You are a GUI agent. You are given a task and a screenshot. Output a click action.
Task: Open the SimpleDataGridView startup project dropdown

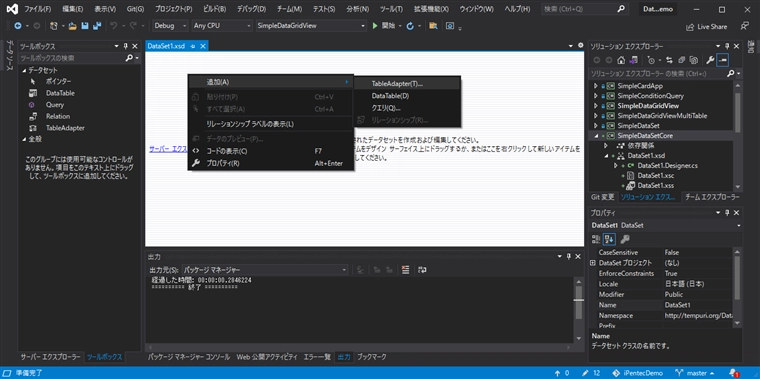pyautogui.click(x=311, y=26)
